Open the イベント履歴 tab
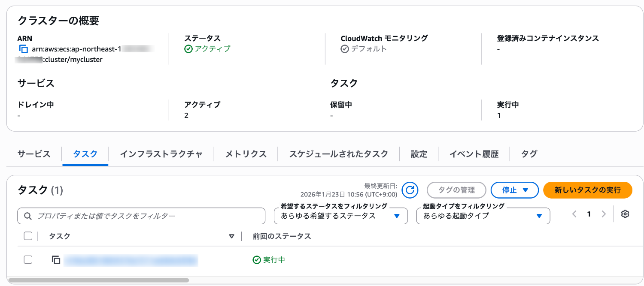Screen dimensions: 644x286 [474, 154]
